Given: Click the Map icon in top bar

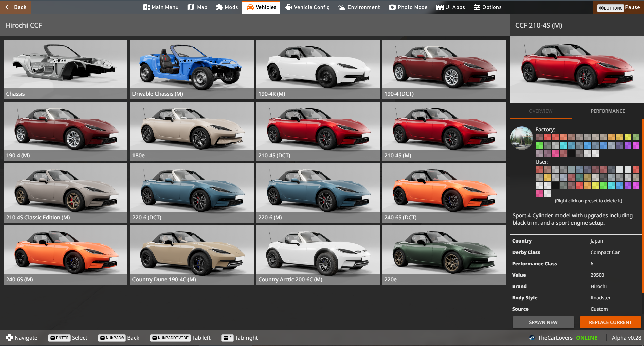Looking at the screenshot, I should (191, 7).
